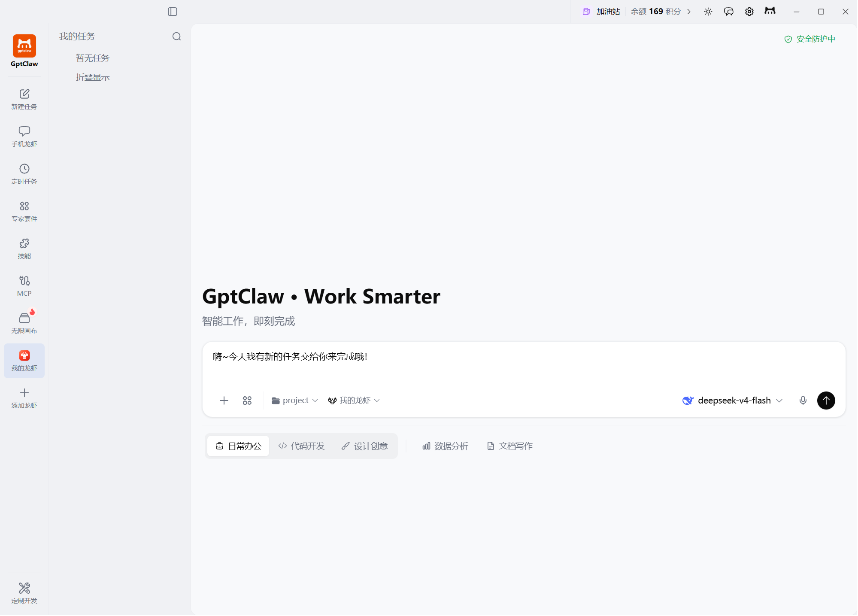Select the 日常办公 tab
Viewport: 858px width, 616px height.
238,446
